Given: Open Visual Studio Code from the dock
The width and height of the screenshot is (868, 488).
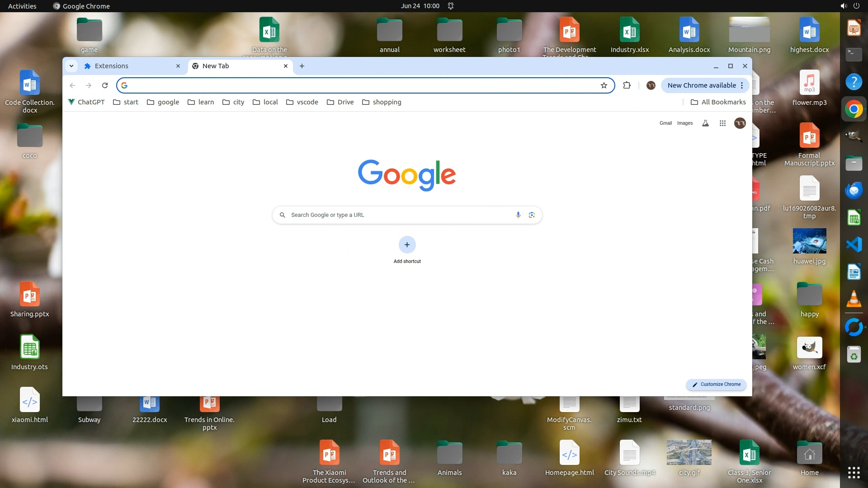Looking at the screenshot, I should point(854,244).
